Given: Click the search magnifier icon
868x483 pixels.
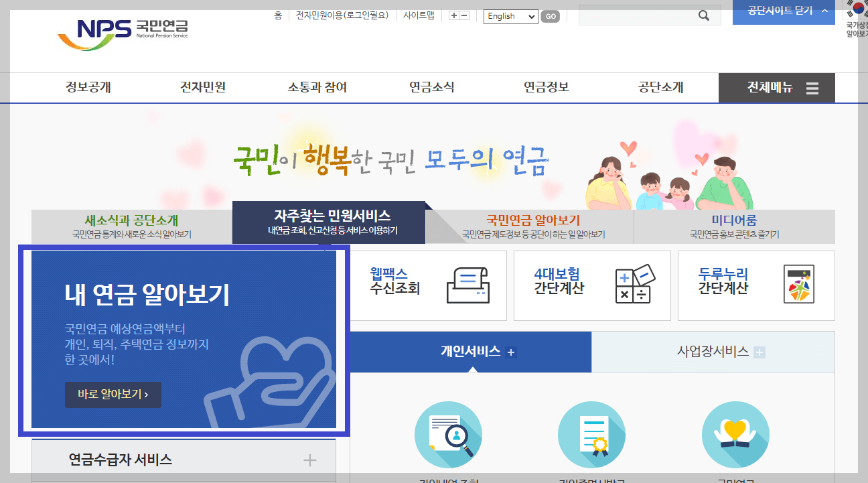Looking at the screenshot, I should (703, 14).
